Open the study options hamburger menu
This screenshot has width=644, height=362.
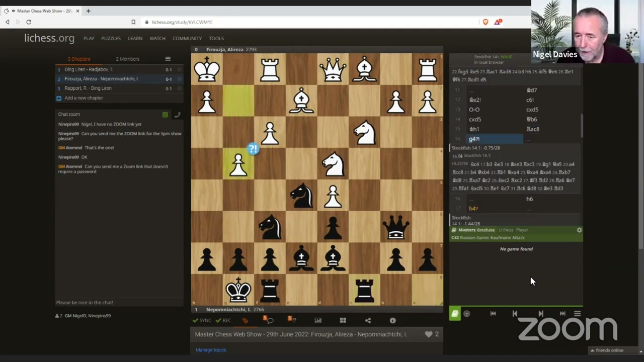168,59
